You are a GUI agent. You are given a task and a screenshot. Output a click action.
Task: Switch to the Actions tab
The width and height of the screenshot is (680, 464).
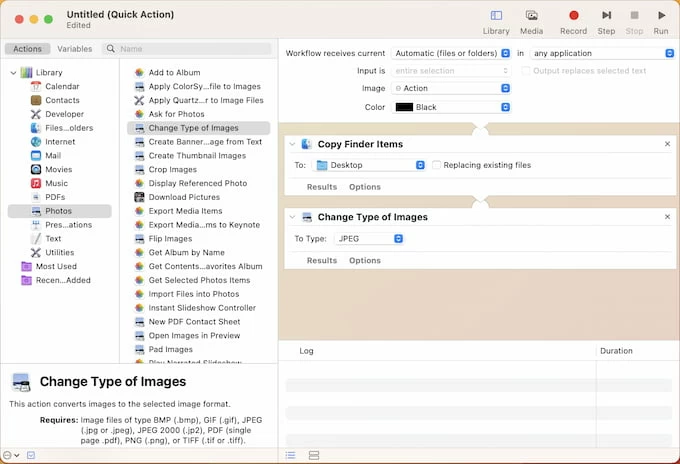coord(27,48)
